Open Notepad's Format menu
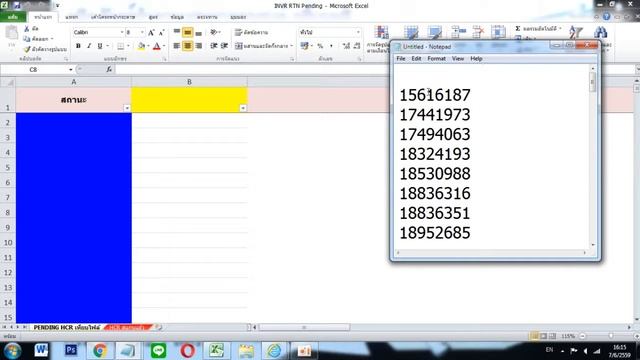Image resolution: width=640 pixels, height=360 pixels. click(x=436, y=59)
